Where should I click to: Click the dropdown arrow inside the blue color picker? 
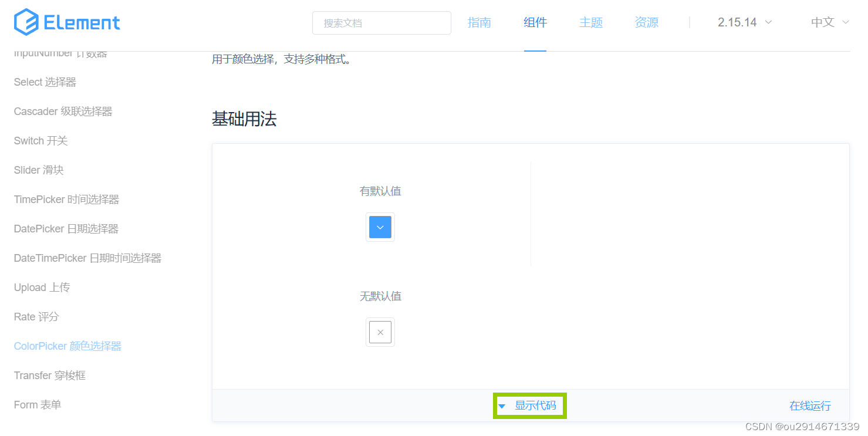coord(380,227)
